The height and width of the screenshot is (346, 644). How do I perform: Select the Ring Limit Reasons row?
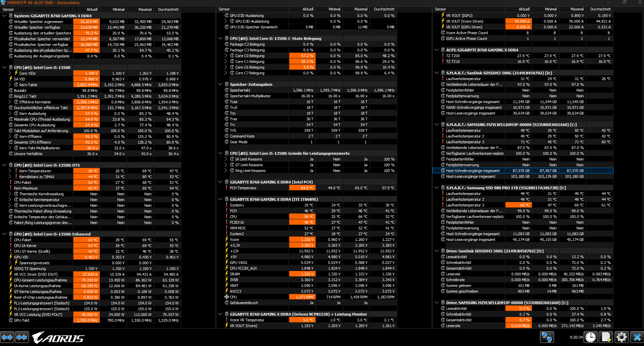(306, 171)
